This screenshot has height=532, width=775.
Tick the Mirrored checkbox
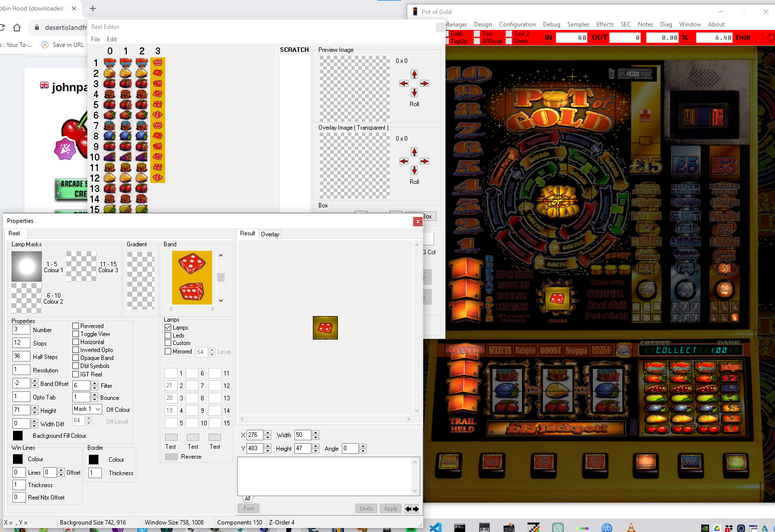coord(168,352)
